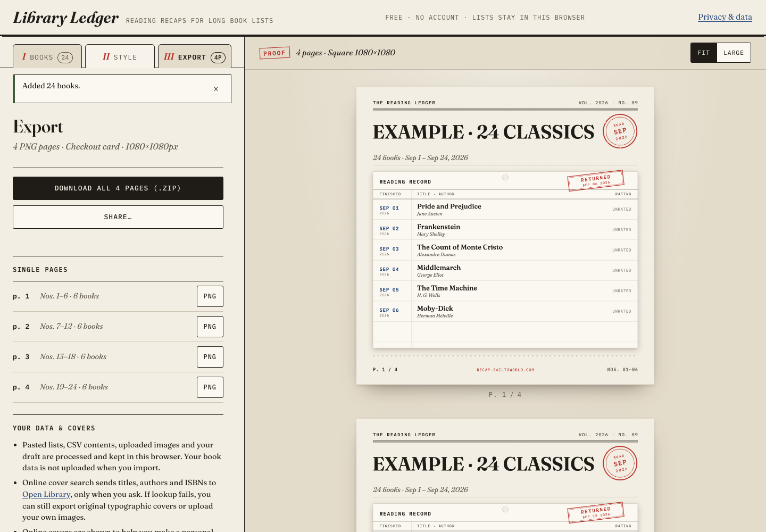The width and height of the screenshot is (766, 532).
Task: Download PNG for page 4 Nos. 19–24
Action: [x=210, y=387]
